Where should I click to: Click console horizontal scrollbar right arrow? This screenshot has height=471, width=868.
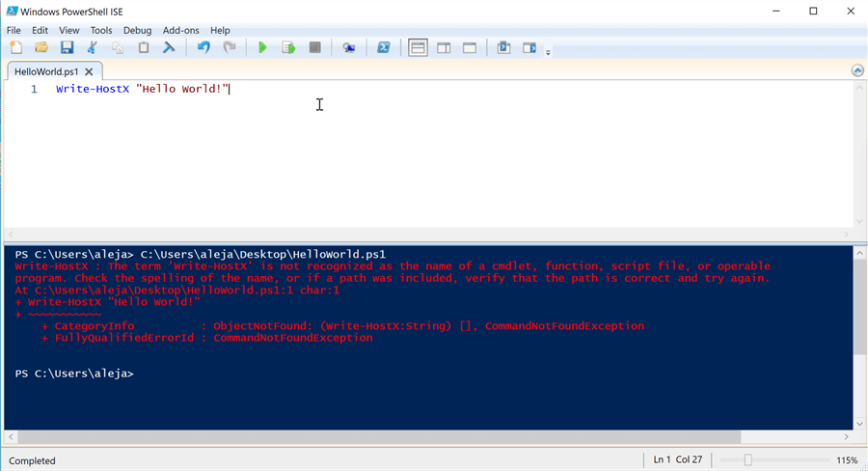coord(846,436)
